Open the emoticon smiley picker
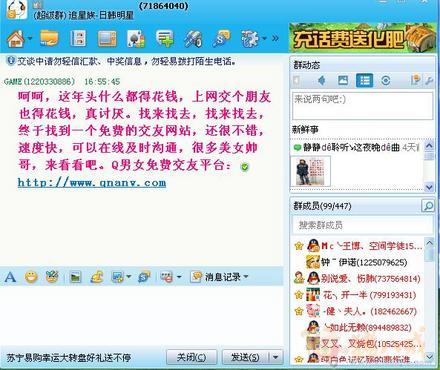This screenshot has width=440, height=370. [x=31, y=277]
